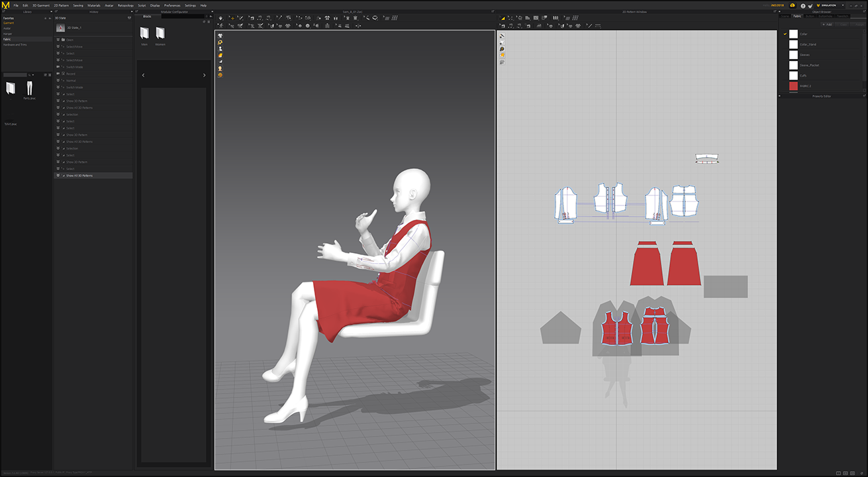Click the garment display icon in 3D viewport

point(220,35)
